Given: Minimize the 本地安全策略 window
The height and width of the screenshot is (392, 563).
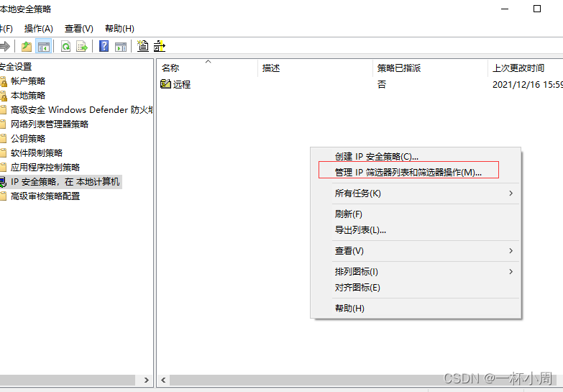Looking at the screenshot, I should 505,9.
